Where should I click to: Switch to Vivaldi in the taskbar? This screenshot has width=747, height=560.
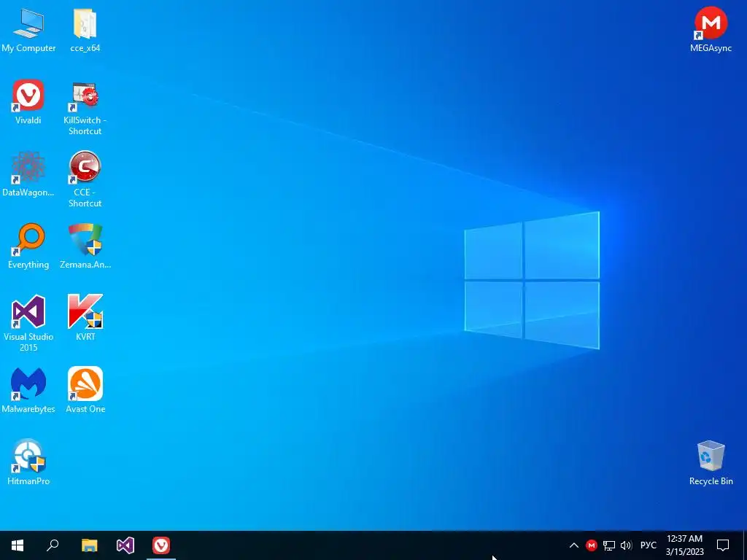(x=161, y=545)
